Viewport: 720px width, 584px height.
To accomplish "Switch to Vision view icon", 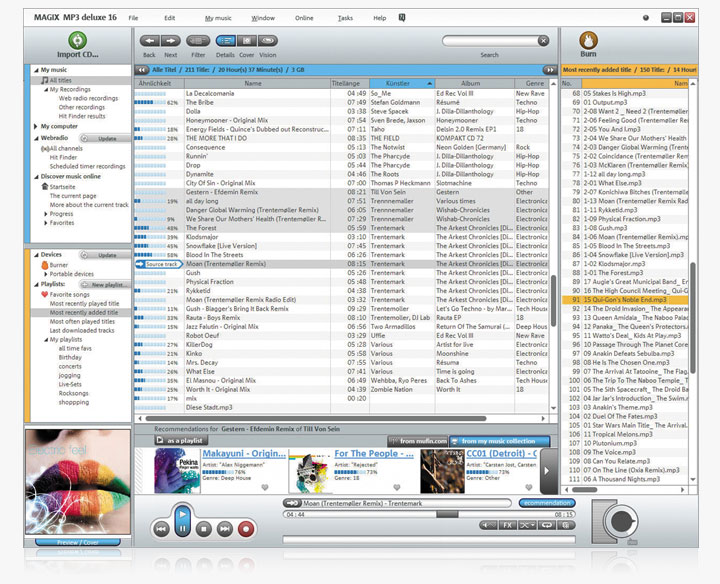I will click(268, 42).
